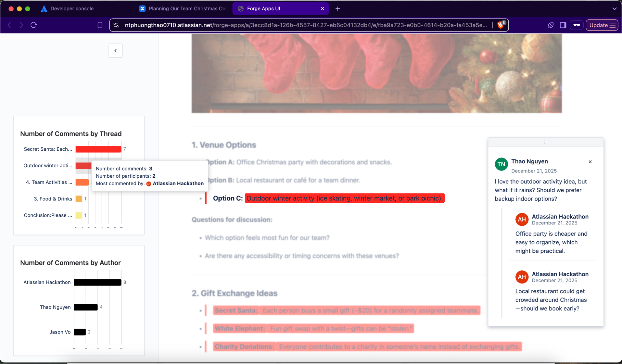
Task: Open a new browser tab
Action: coord(338,9)
